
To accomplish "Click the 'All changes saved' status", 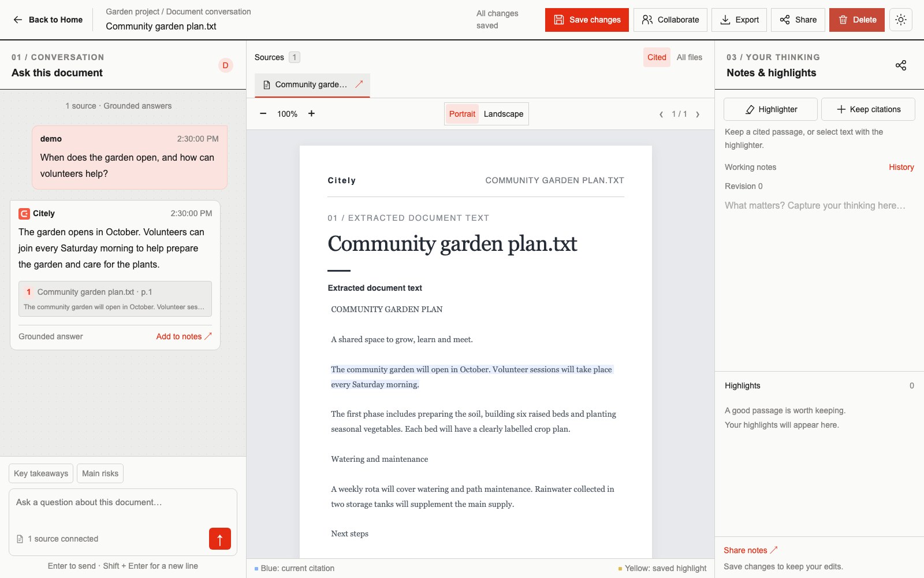I will (x=497, y=20).
